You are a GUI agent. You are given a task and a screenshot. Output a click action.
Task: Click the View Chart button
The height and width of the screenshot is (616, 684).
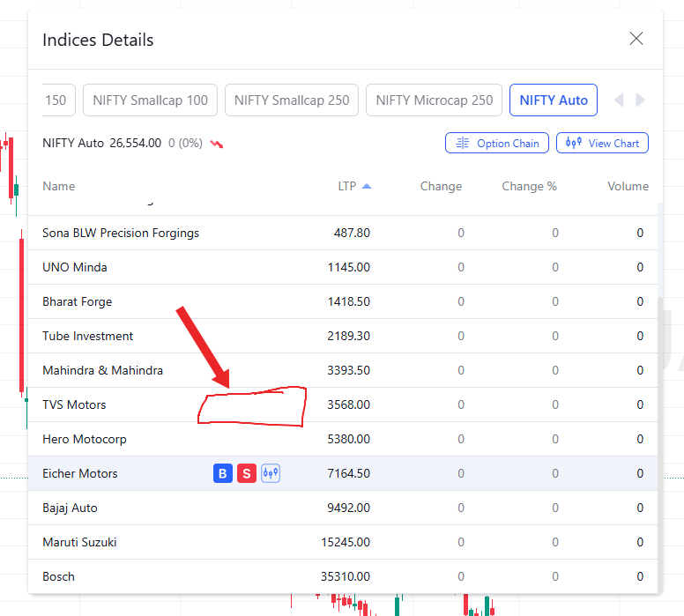602,143
